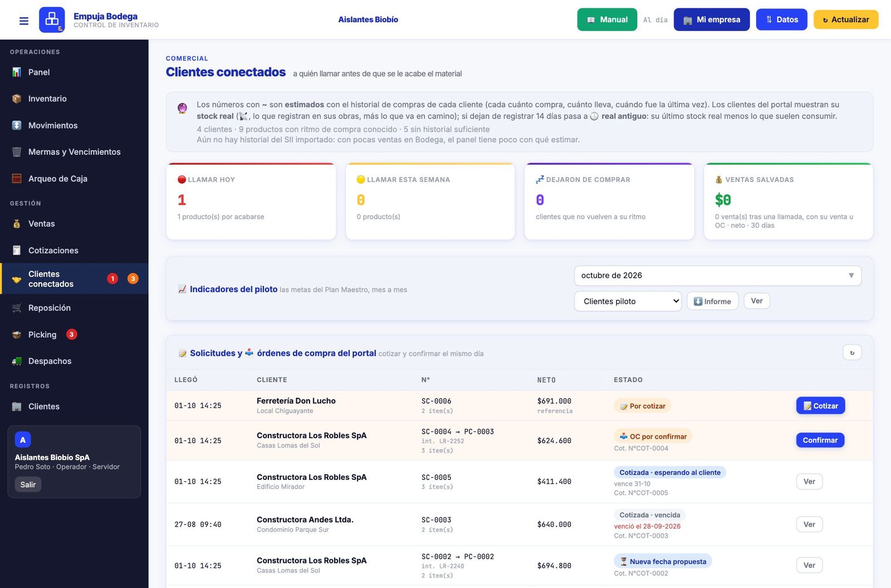Screen dimensions: 891x588
Task: Click the Manual button
Action: 607,19
